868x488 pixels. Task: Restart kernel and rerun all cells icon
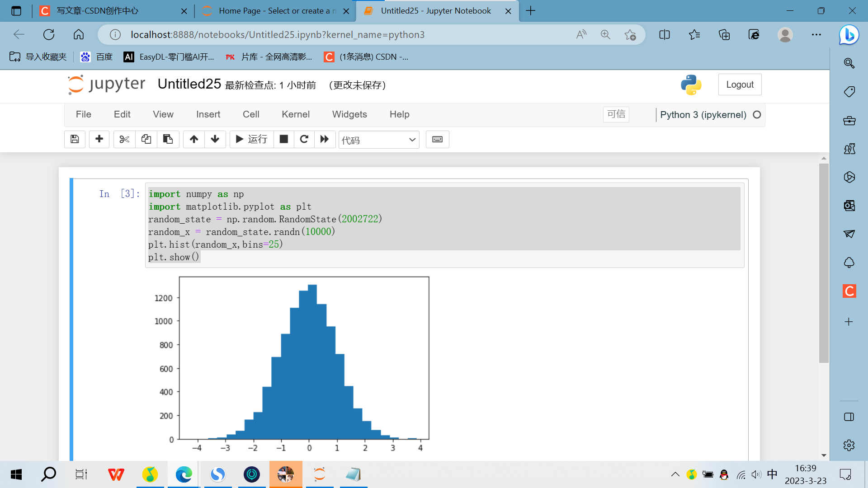325,139
